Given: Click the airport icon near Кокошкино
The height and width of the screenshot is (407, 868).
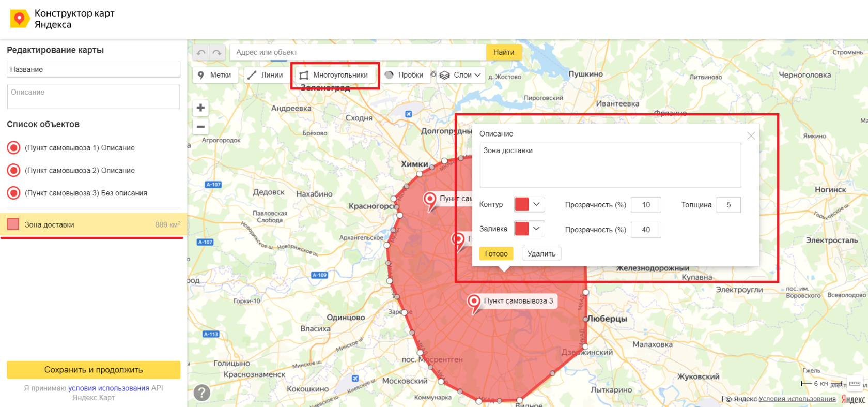Looking at the screenshot, I should click(x=355, y=378).
